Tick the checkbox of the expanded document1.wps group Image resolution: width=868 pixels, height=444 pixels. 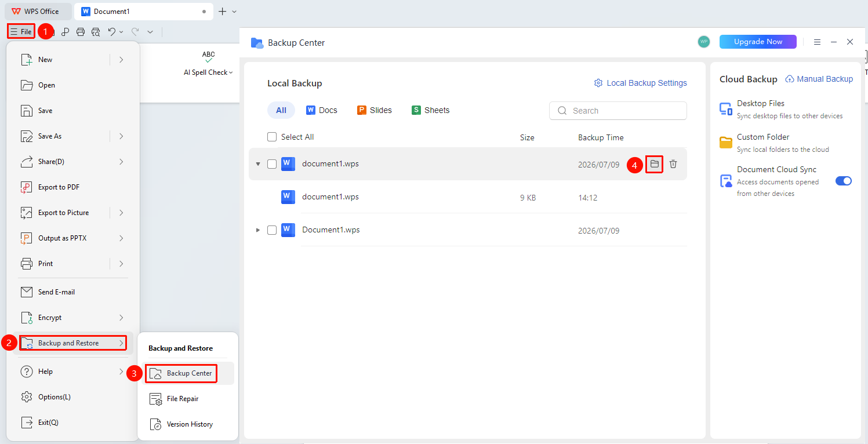(x=272, y=164)
